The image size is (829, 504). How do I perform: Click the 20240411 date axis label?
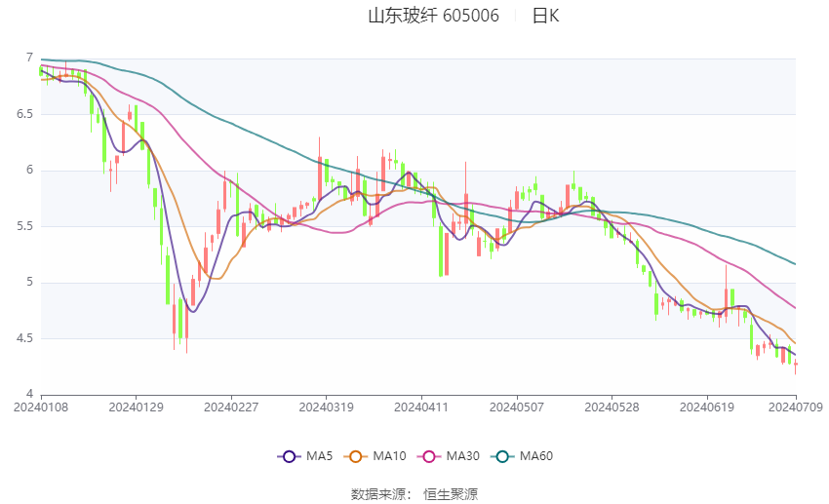[x=421, y=407]
